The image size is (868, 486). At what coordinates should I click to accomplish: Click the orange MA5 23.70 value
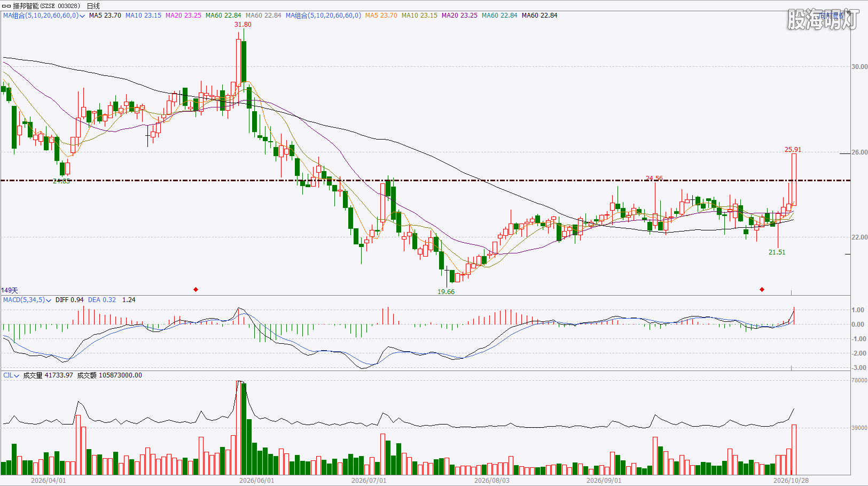(x=381, y=16)
